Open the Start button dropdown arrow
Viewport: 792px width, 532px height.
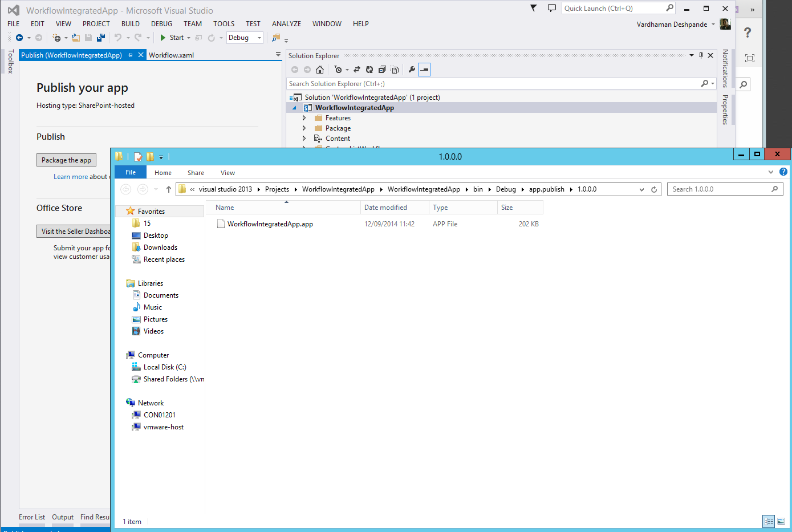pyautogui.click(x=189, y=38)
